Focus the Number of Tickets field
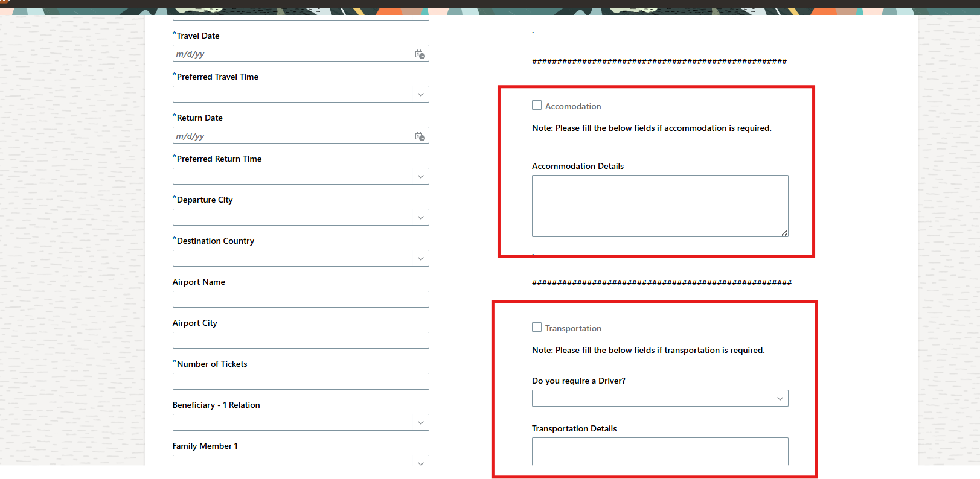The width and height of the screenshot is (980, 479). pyautogui.click(x=301, y=382)
